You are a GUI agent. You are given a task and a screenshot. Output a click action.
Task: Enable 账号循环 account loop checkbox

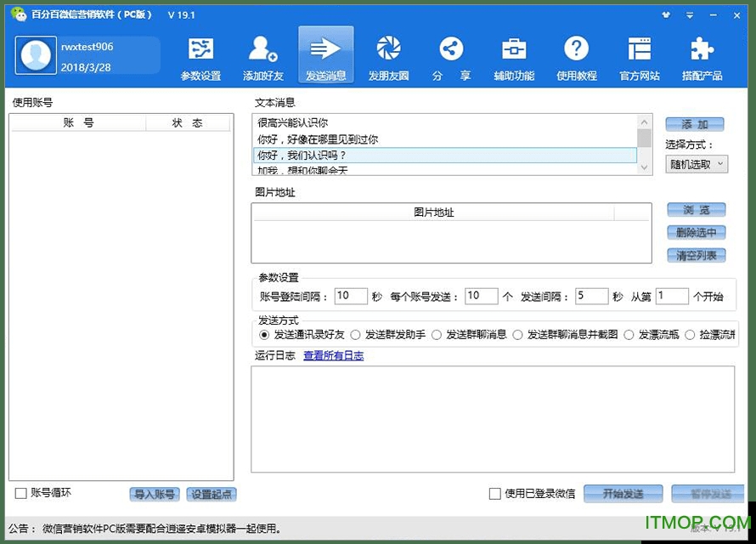(21, 493)
